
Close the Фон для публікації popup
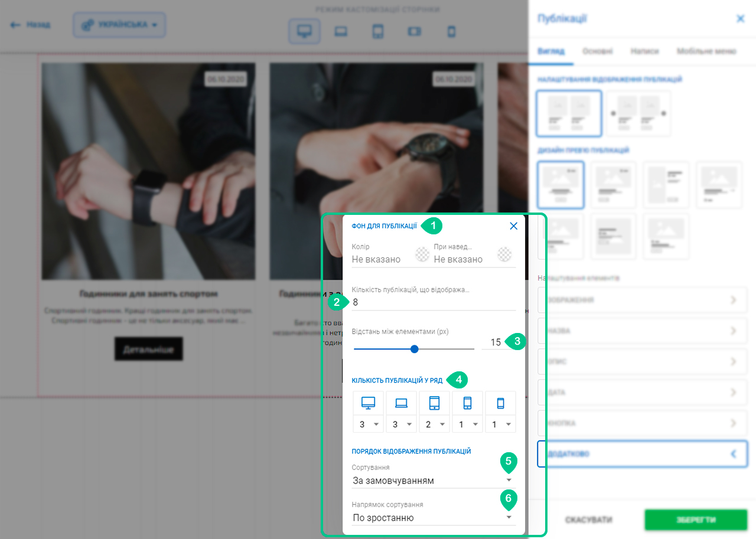(x=513, y=226)
